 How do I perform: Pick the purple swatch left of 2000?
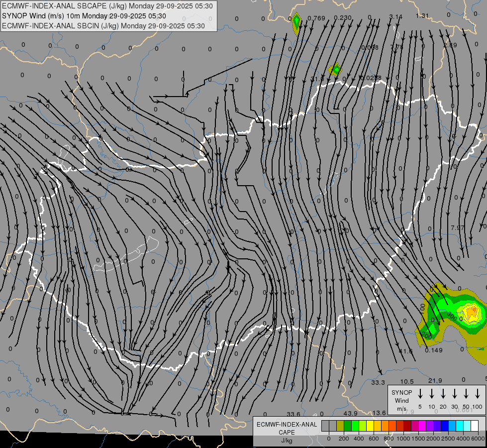point(430,426)
